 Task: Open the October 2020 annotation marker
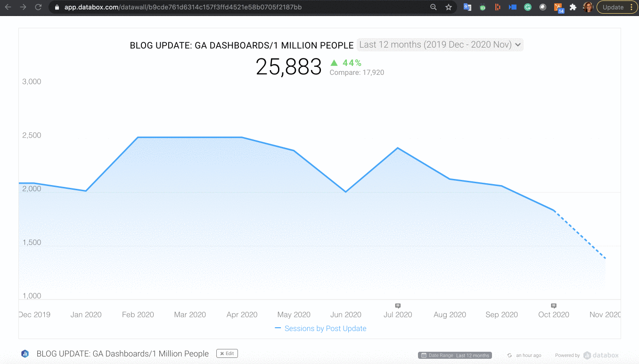point(554,306)
